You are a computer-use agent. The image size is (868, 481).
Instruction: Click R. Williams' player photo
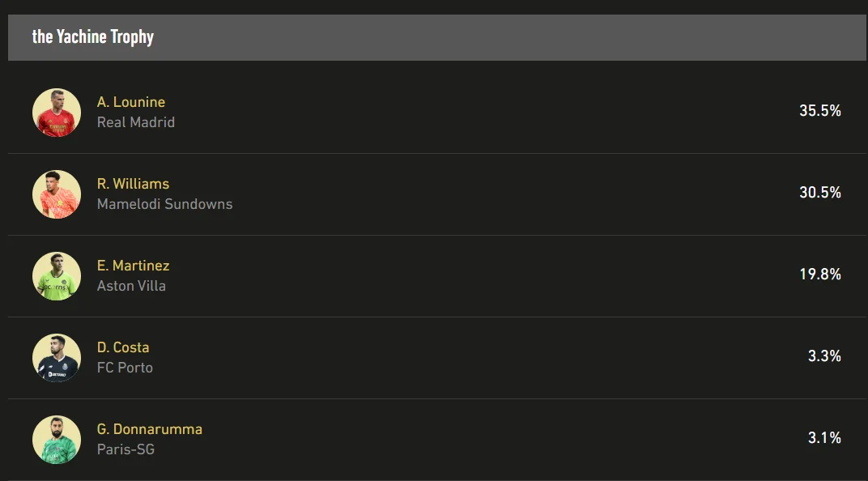57,194
